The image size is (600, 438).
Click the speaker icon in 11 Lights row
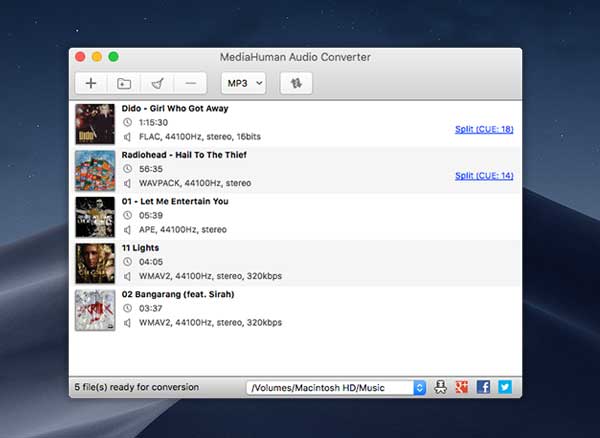click(x=127, y=276)
